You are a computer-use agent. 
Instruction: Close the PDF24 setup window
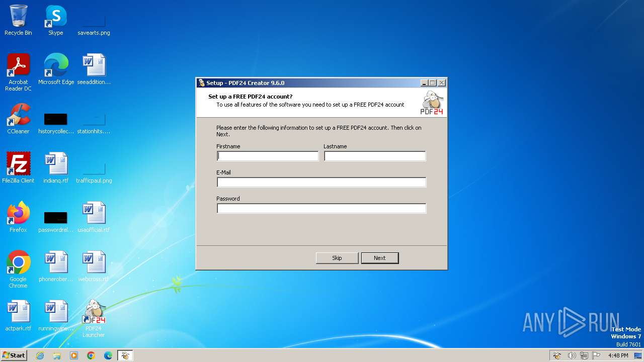click(x=441, y=83)
